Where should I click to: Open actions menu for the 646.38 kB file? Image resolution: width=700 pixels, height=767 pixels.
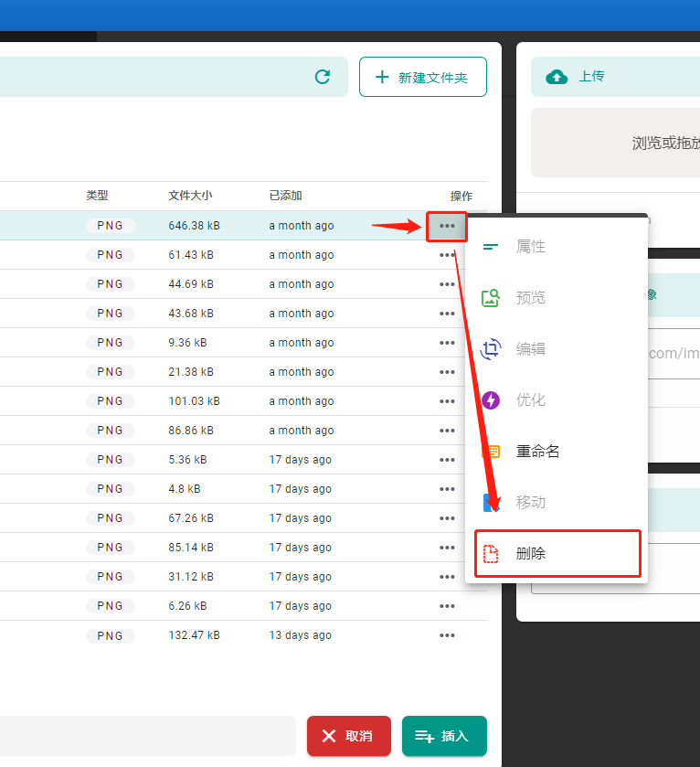point(447,226)
